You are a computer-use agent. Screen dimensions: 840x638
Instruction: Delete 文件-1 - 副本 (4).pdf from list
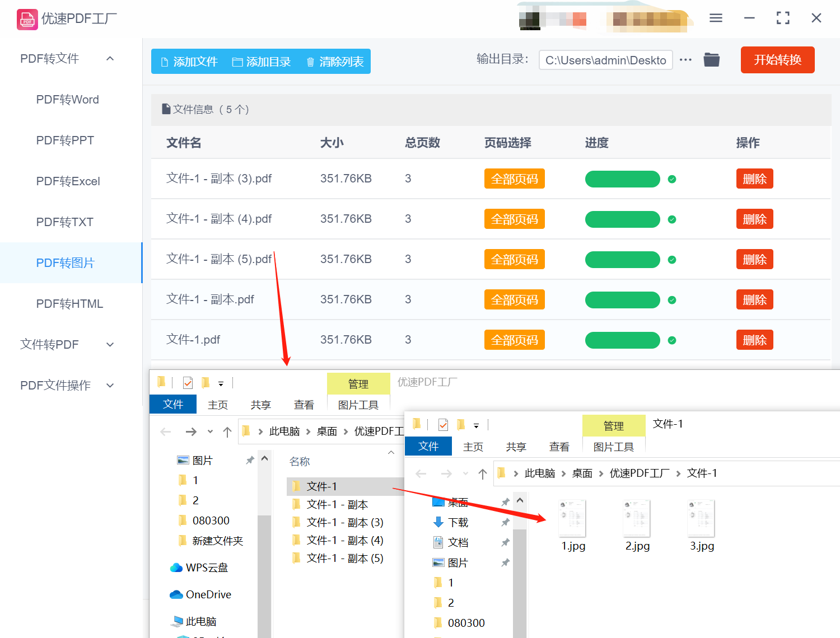(x=754, y=219)
